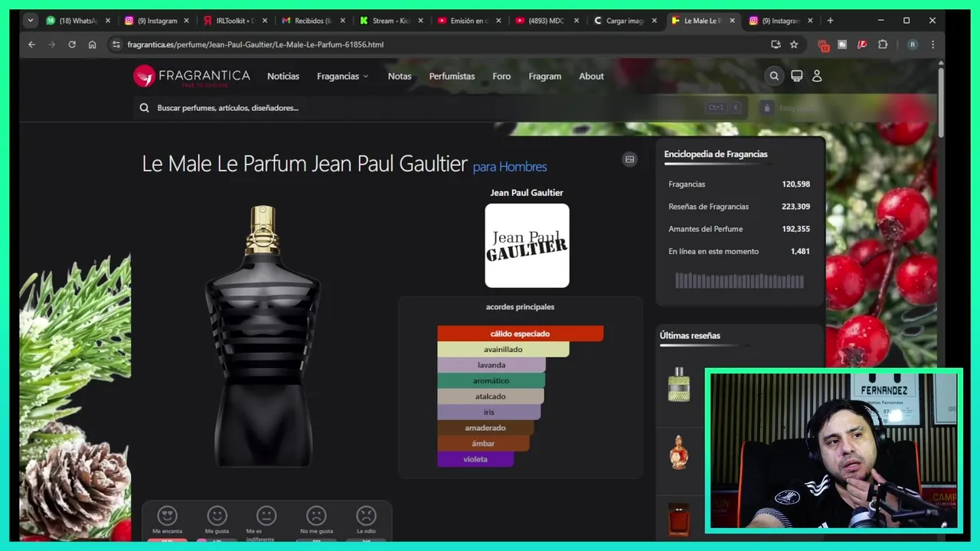Open the extensions puzzle icon
This screenshot has height=551, width=980.
(x=882, y=44)
